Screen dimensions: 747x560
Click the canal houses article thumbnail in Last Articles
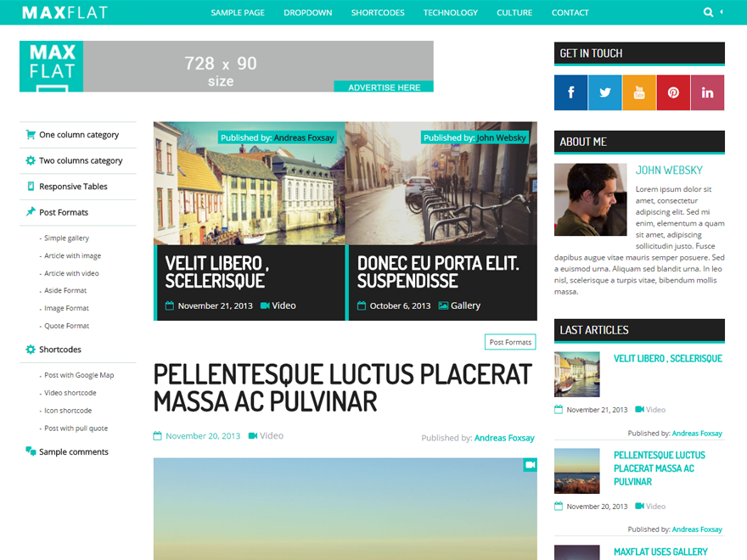[x=576, y=374]
